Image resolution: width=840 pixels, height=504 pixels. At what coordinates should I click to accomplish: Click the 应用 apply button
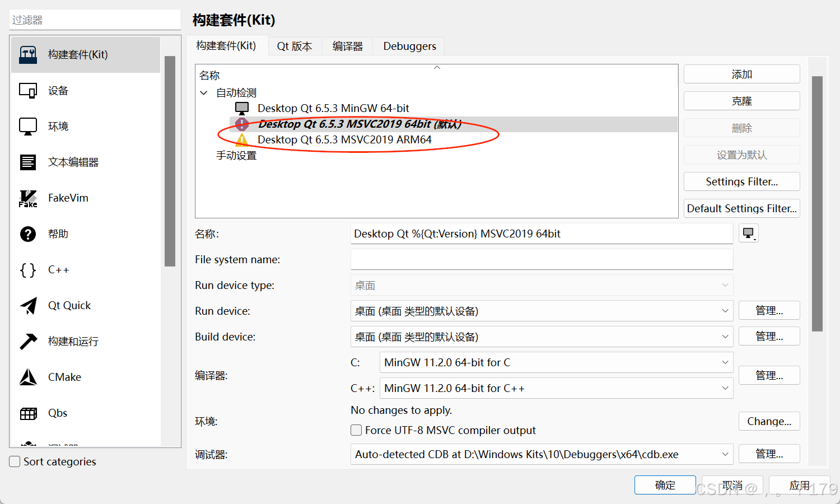799,485
